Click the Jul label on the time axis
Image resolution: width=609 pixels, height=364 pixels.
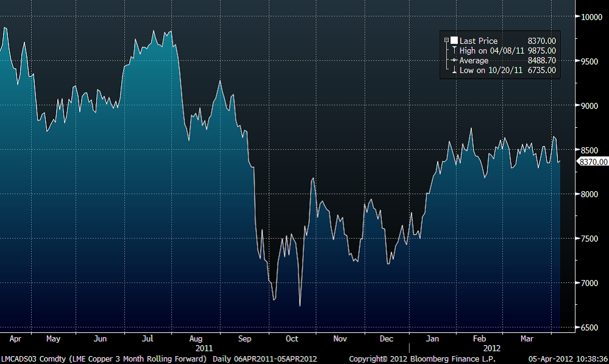point(148,338)
